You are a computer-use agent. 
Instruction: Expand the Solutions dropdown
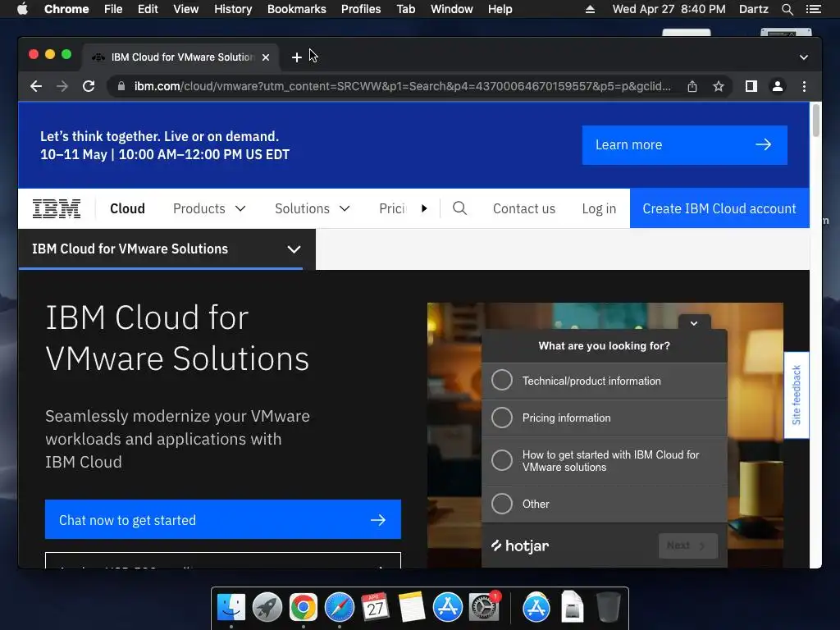[313, 208]
